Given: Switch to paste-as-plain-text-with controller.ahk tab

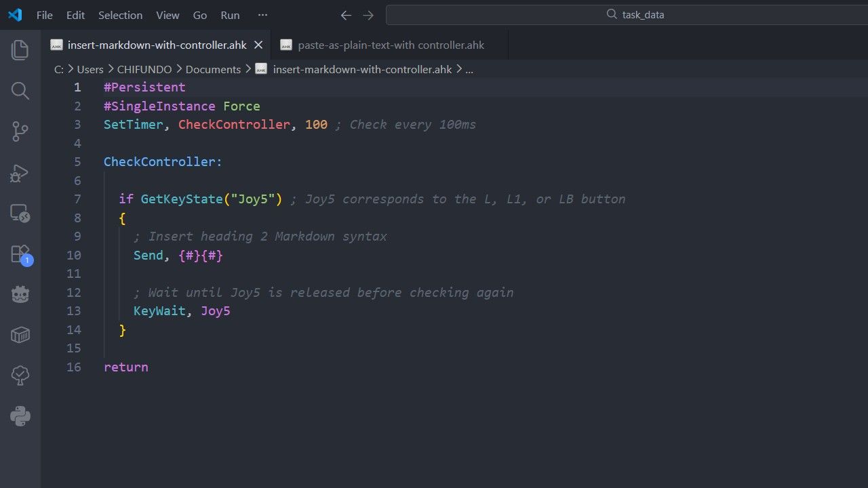Looking at the screenshot, I should (389, 45).
